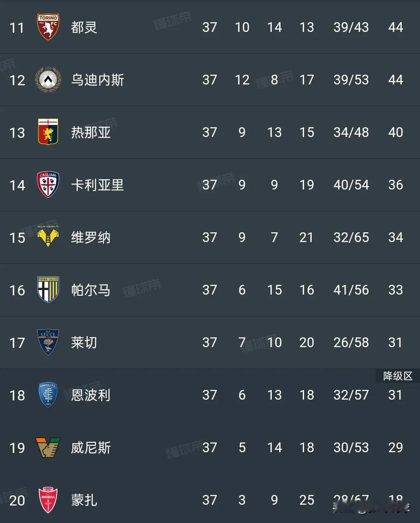Tap the Torino club crest
The image size is (420, 523).
(48, 27)
